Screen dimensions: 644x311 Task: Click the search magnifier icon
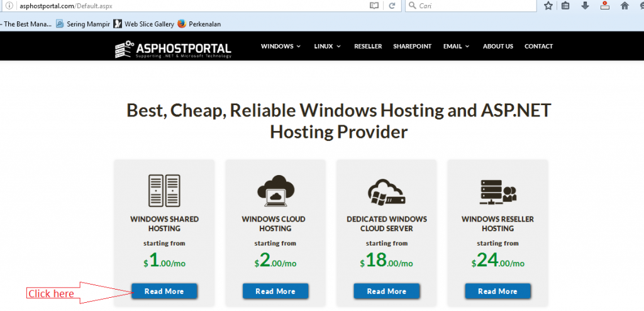(x=413, y=6)
